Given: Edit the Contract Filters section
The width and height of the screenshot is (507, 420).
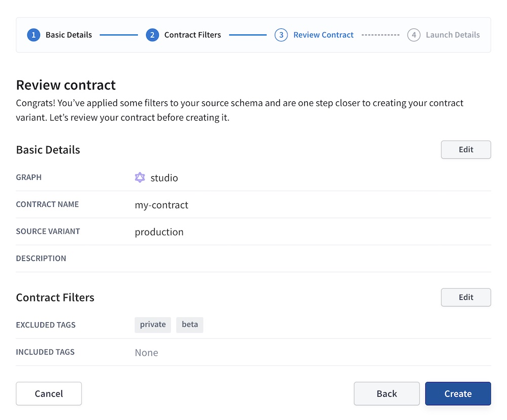Looking at the screenshot, I should tap(465, 297).
